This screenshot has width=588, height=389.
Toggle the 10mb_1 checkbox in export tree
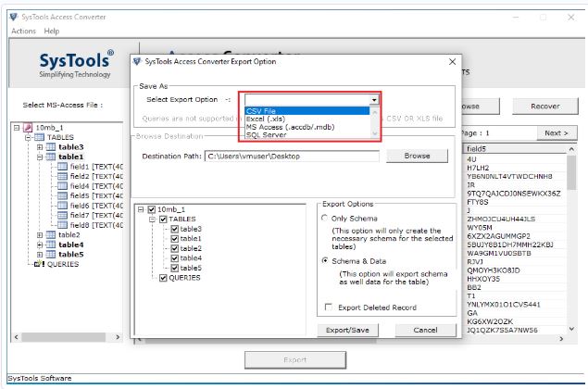(152, 209)
